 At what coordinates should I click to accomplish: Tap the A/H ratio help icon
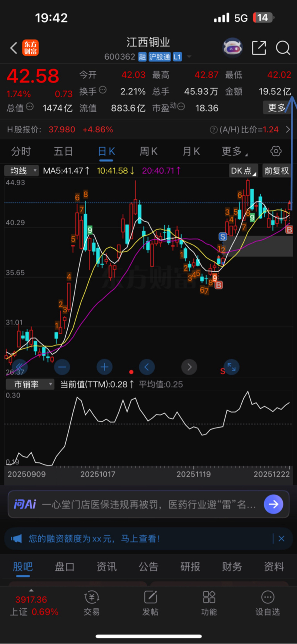point(213,130)
